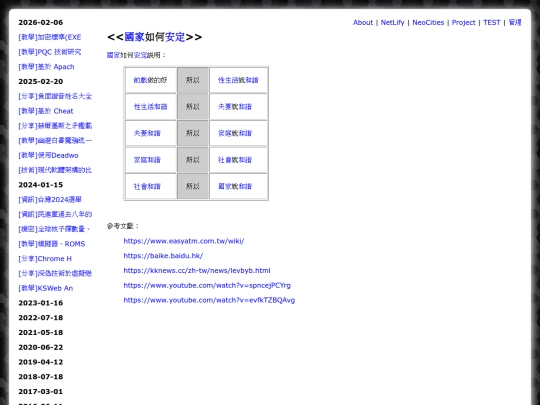Open sidebar post '[教學]模擬器、ROMS'

[x=52, y=244]
